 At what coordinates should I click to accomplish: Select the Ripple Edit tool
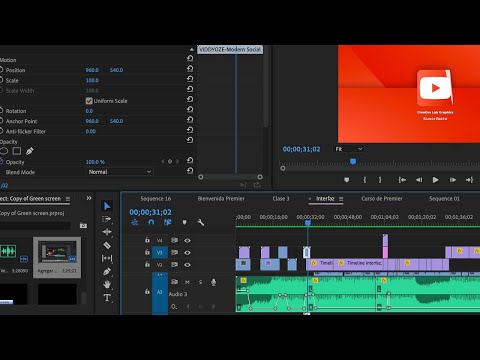click(107, 232)
